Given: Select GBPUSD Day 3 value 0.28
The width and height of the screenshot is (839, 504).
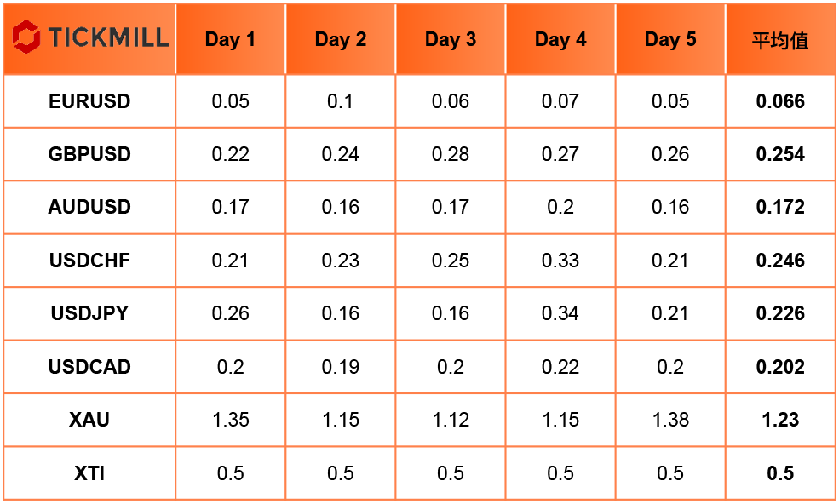Looking at the screenshot, I should (x=450, y=154).
